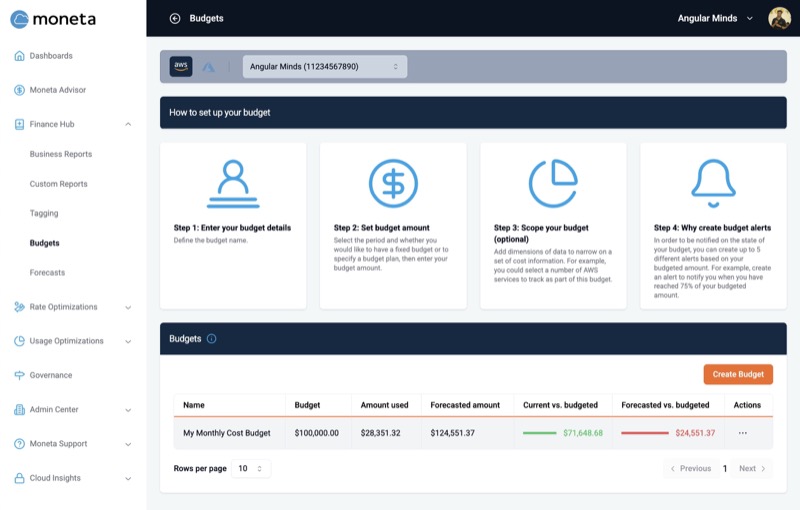Open the Forecasts page
The image size is (800, 510).
click(x=47, y=272)
